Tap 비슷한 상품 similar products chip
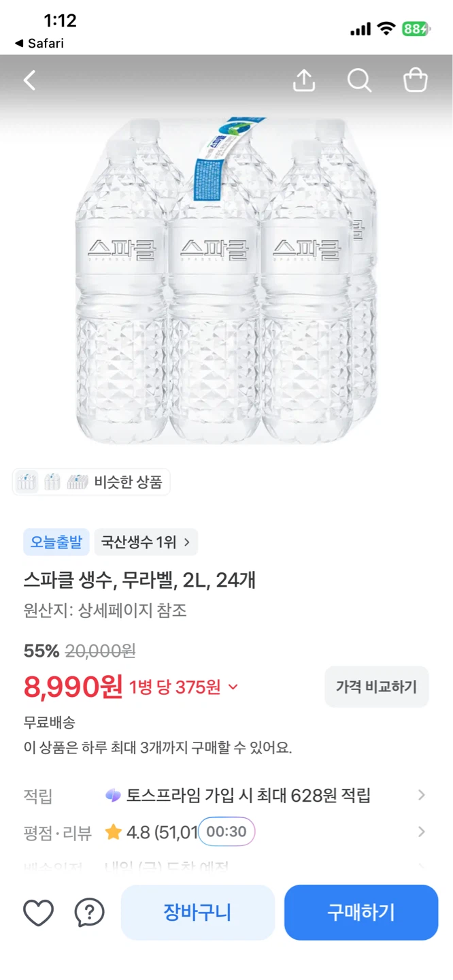Screen dimensions: 453x980 pyautogui.click(x=91, y=483)
